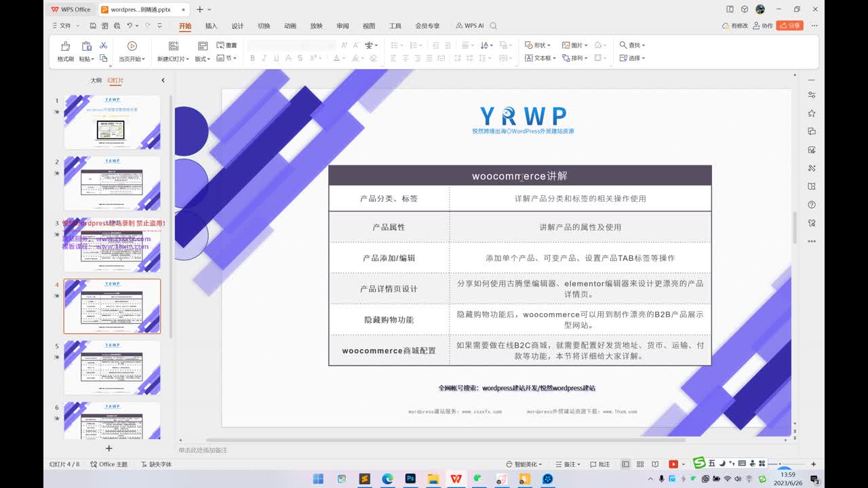Click the Reset (重置) slide button
868x488 pixels.
227,45
